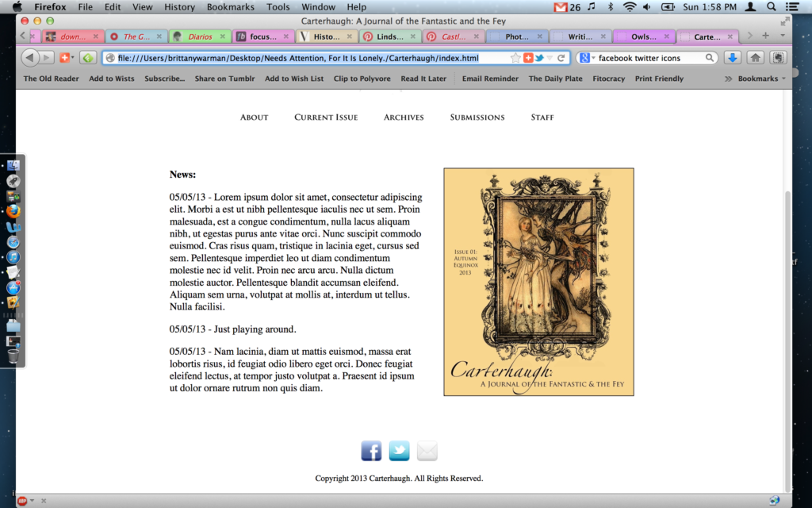
Task: Open the site identity globe icon
Action: pos(109,58)
